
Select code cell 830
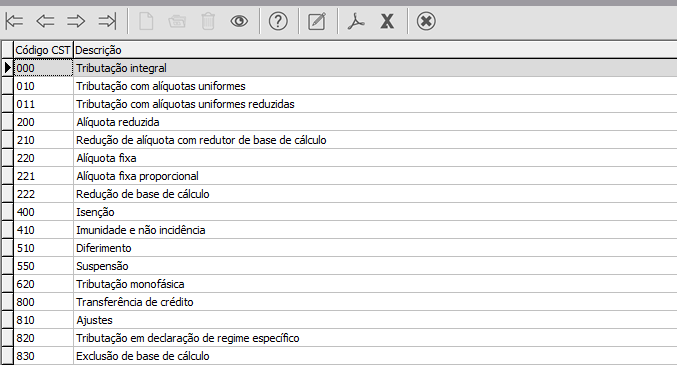43,356
